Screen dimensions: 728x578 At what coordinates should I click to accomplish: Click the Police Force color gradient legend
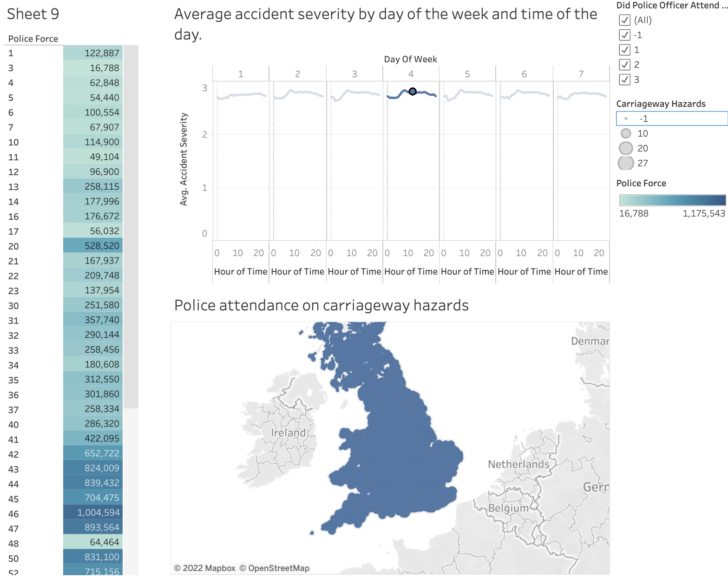[x=671, y=200]
